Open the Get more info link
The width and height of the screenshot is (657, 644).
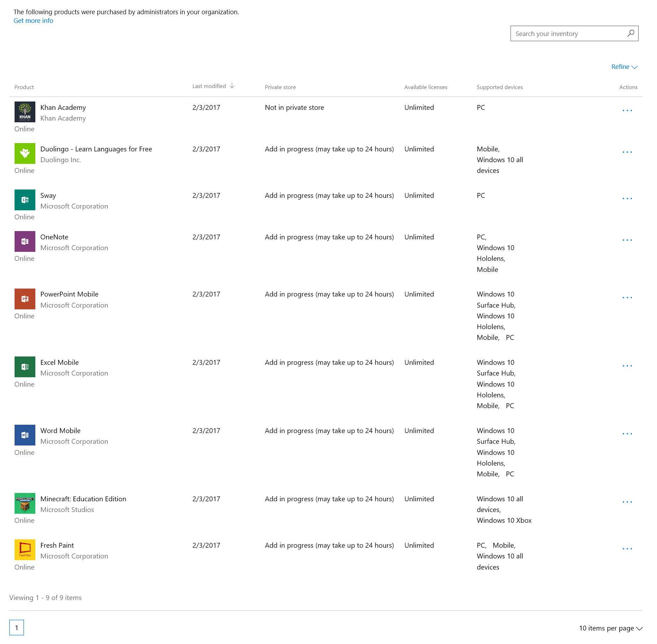33,20
